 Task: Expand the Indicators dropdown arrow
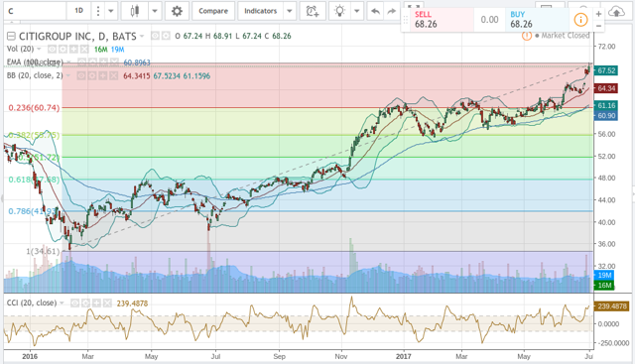290,11
